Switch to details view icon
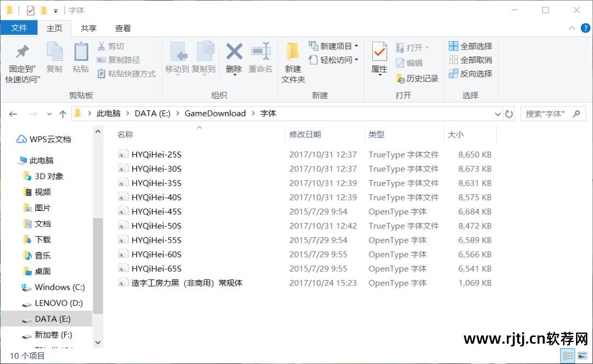 tap(568, 356)
